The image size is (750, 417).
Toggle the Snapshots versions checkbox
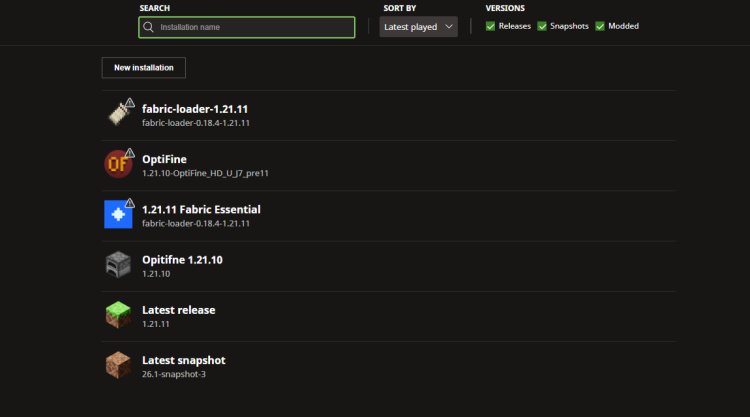click(542, 26)
